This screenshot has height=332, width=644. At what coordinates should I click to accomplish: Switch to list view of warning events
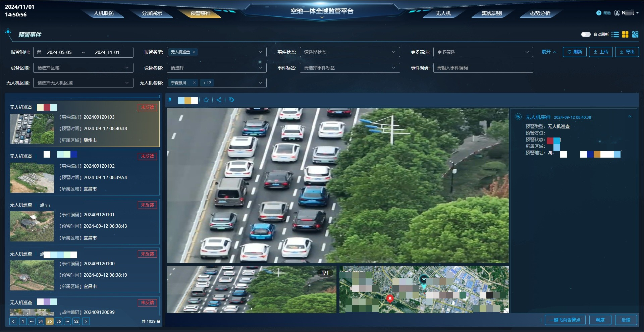(x=615, y=34)
